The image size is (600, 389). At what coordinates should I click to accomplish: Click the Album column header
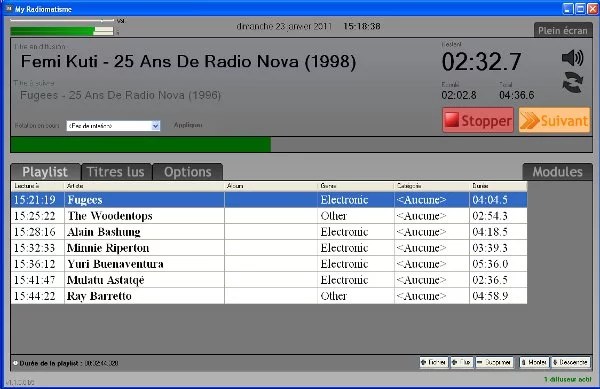(271, 186)
